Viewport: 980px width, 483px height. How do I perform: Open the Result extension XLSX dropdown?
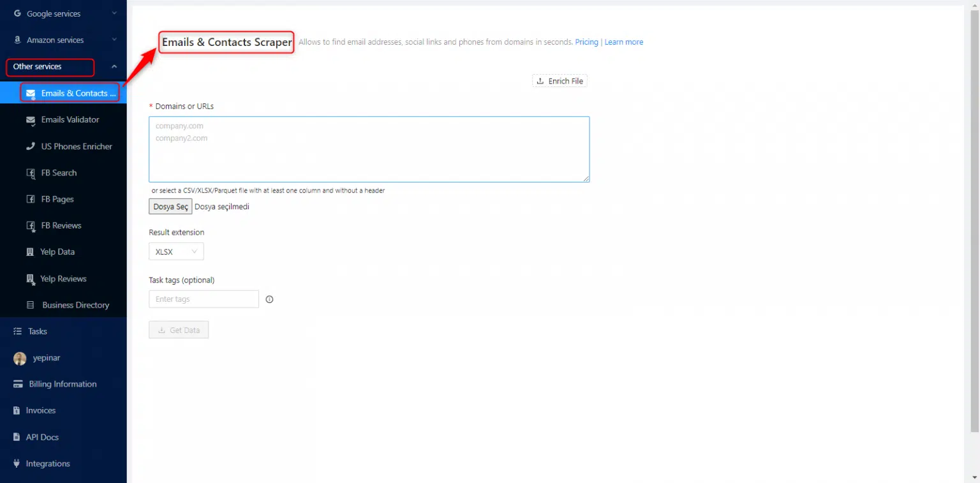(176, 252)
